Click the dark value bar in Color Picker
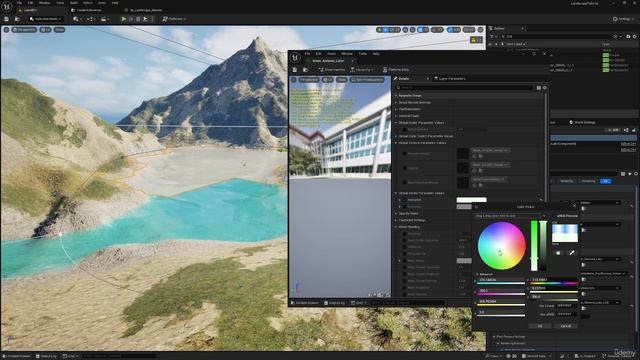Viewport: 640px width, 360px height. (543, 245)
